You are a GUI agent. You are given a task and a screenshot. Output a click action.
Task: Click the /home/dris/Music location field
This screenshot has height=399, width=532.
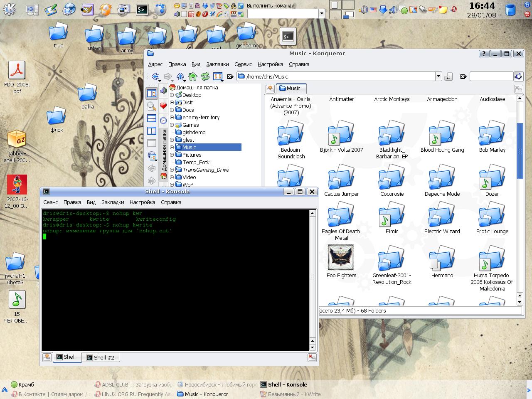tap(336, 76)
